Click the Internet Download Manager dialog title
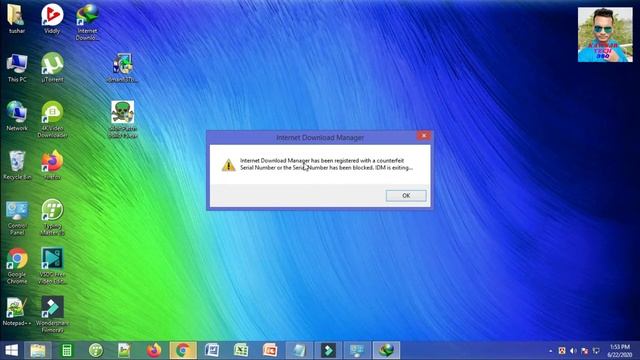The height and width of the screenshot is (360, 640). point(320,138)
